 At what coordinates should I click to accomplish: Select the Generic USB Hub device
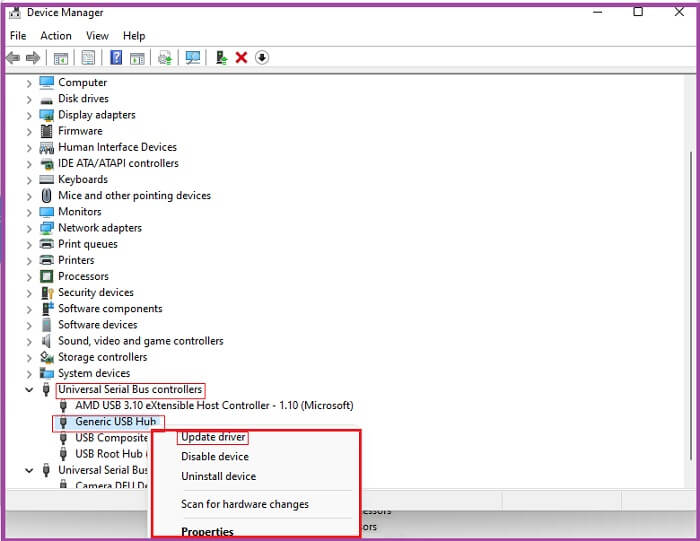pyautogui.click(x=115, y=421)
